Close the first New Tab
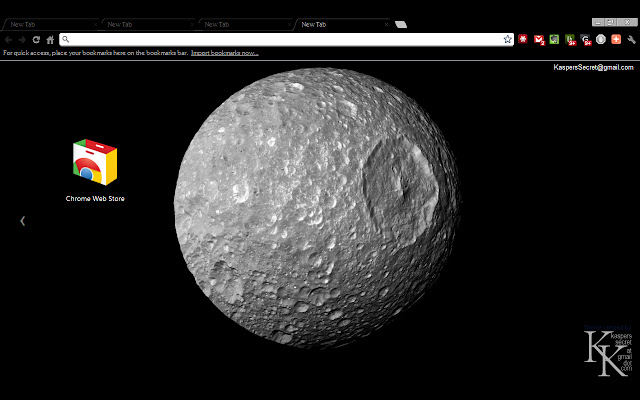The height and width of the screenshot is (400, 640). (x=95, y=24)
